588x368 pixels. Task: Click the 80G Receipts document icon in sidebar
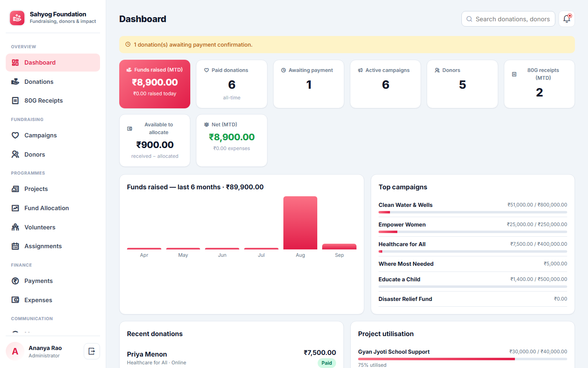15,101
